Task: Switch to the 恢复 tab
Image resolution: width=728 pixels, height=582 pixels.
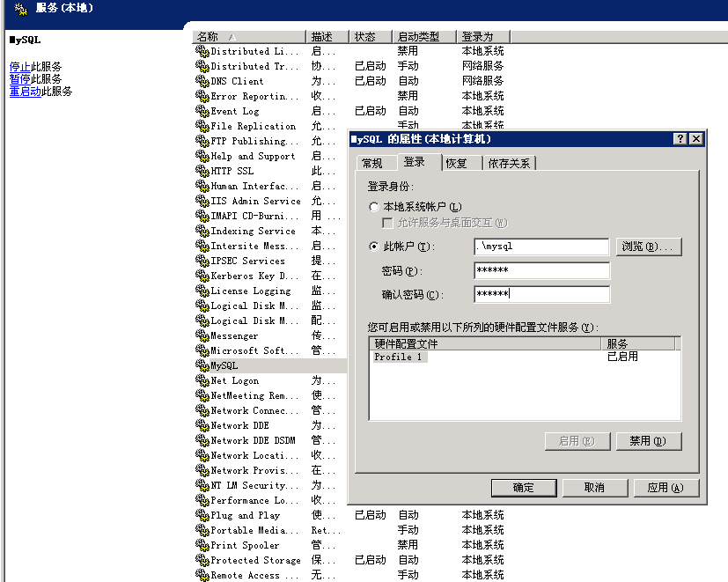Action: (x=461, y=163)
